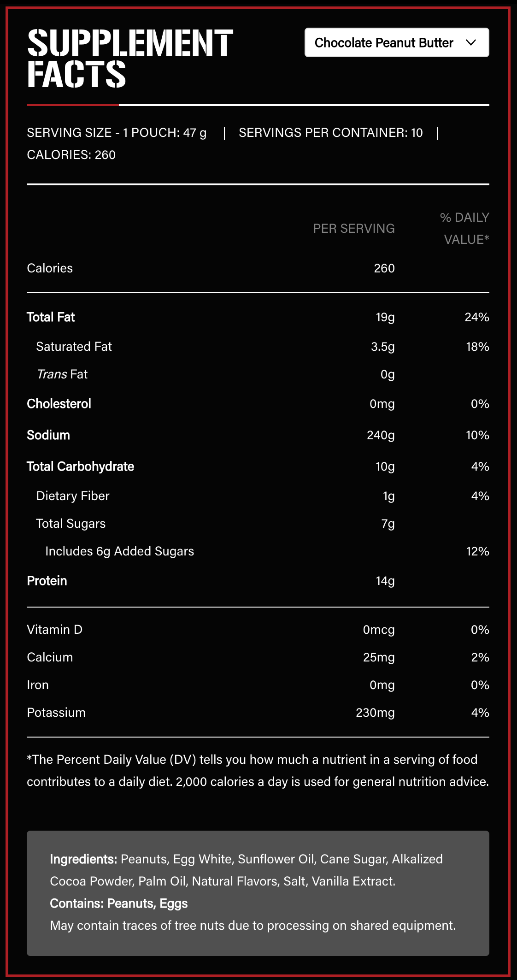Click the Vitamin D row label

tap(54, 630)
